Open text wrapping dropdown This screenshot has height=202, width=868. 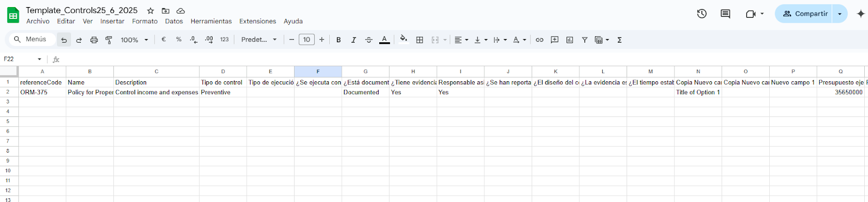click(500, 40)
